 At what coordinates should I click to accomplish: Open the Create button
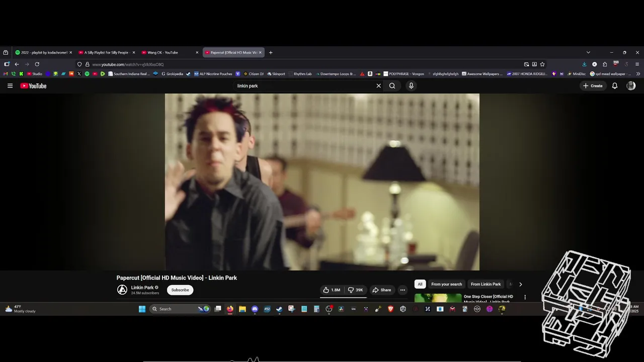pos(593,86)
